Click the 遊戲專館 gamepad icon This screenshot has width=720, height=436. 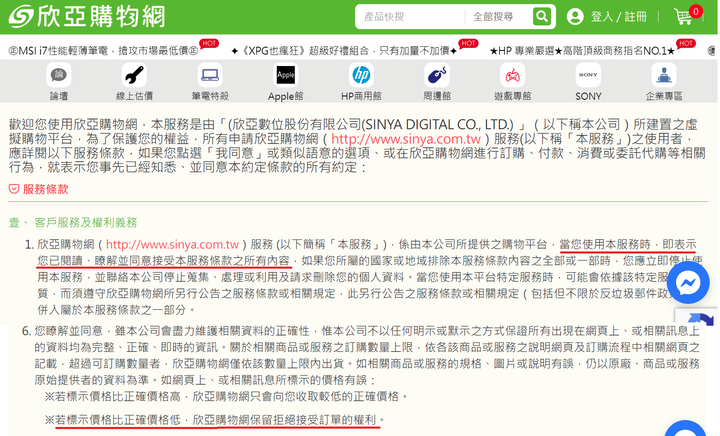512,75
